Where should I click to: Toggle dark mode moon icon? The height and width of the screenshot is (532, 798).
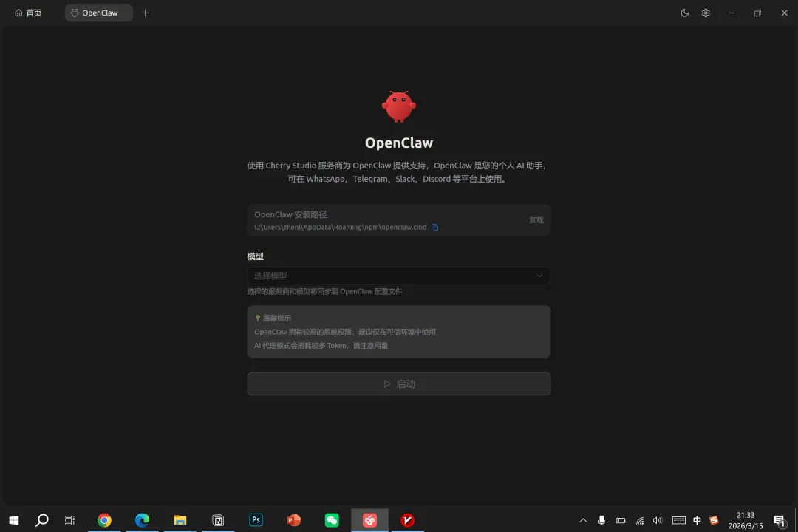click(684, 13)
